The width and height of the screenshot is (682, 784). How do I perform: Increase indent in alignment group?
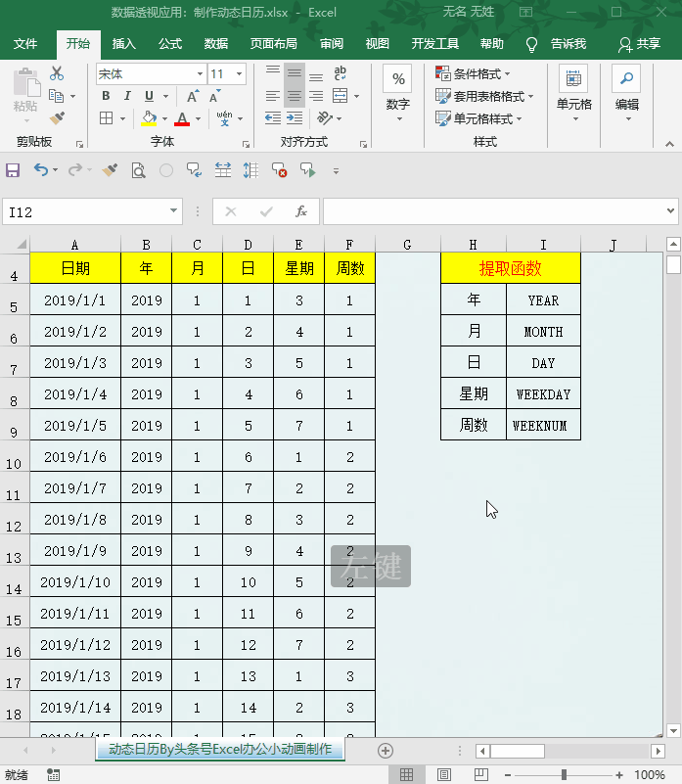coord(295,118)
